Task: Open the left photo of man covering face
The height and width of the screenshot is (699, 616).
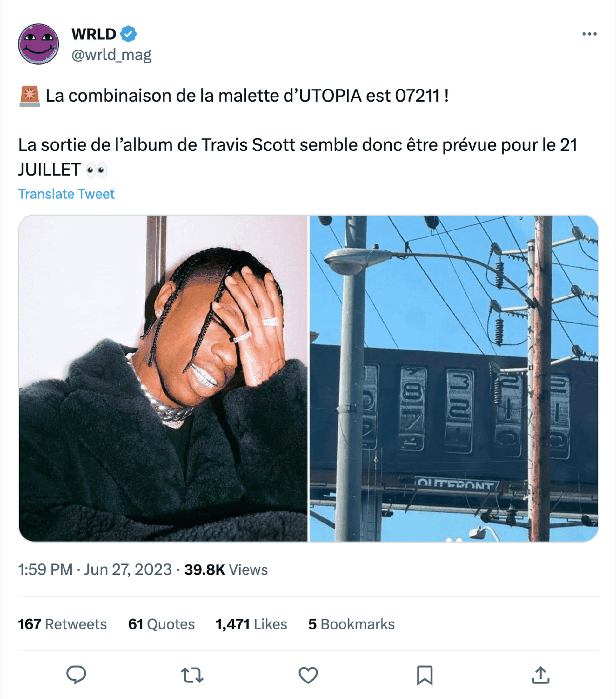Action: coord(163,378)
